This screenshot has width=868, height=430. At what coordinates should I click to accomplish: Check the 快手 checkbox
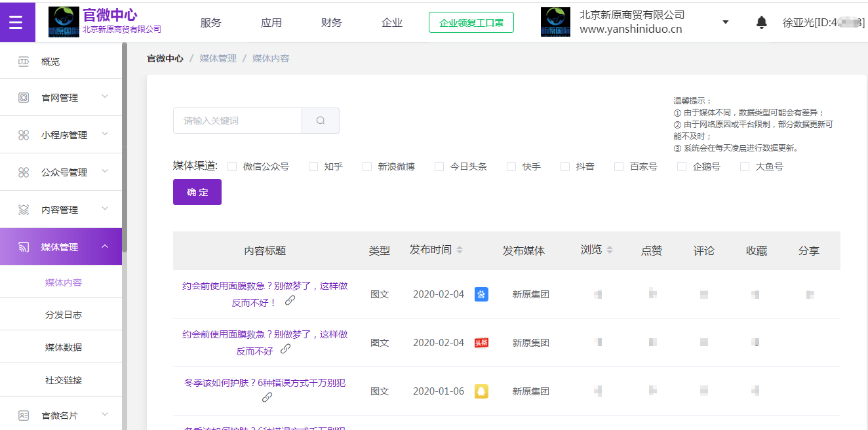tap(511, 166)
